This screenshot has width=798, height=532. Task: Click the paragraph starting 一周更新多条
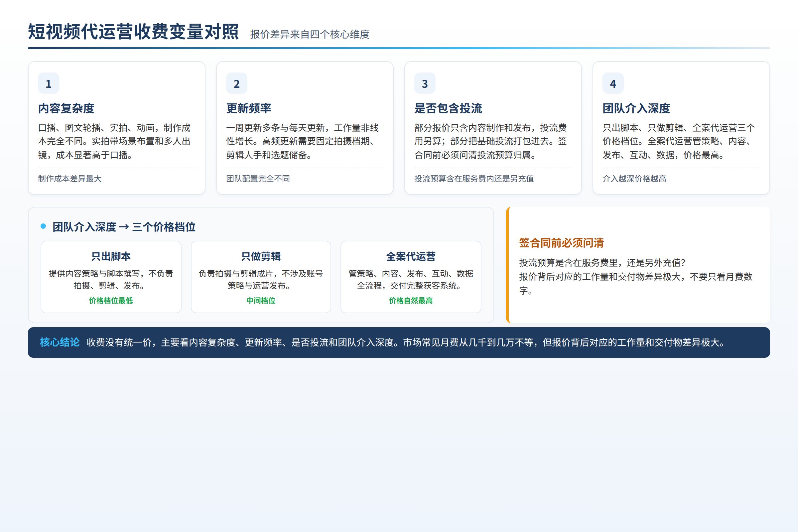click(x=303, y=141)
